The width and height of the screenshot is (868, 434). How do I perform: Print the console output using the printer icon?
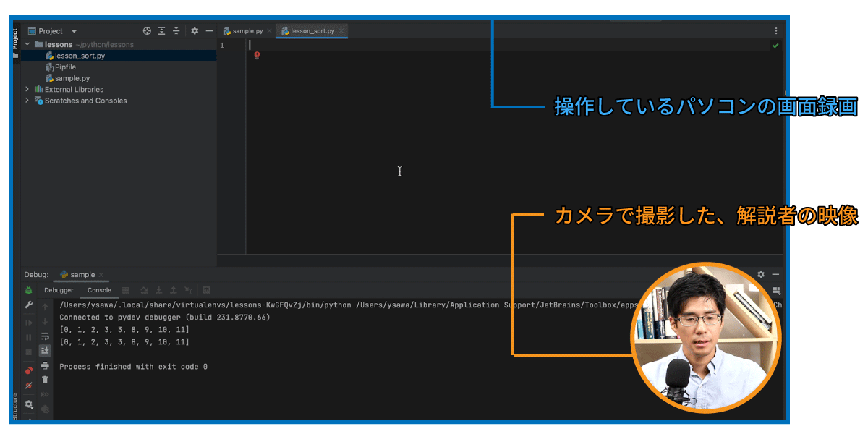[x=45, y=365]
